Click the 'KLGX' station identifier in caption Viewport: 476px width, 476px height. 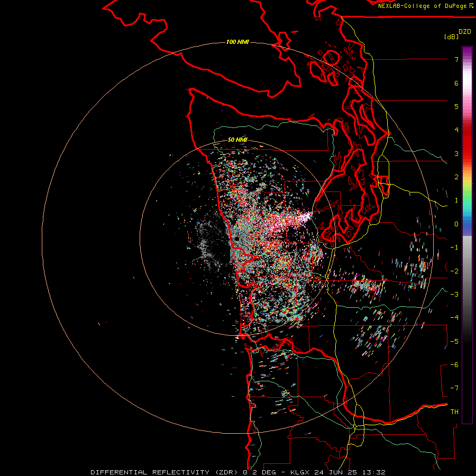click(300, 472)
